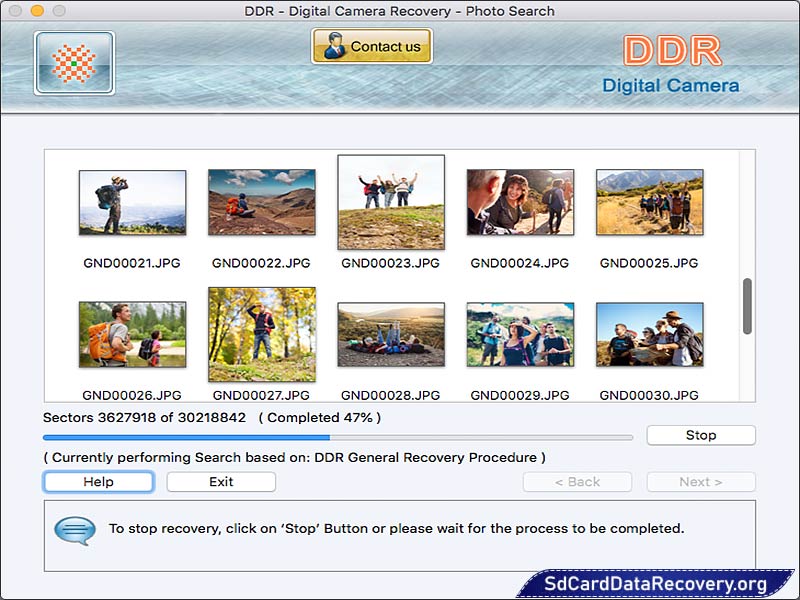Stop the recovery process
800x600 pixels.
[700, 435]
